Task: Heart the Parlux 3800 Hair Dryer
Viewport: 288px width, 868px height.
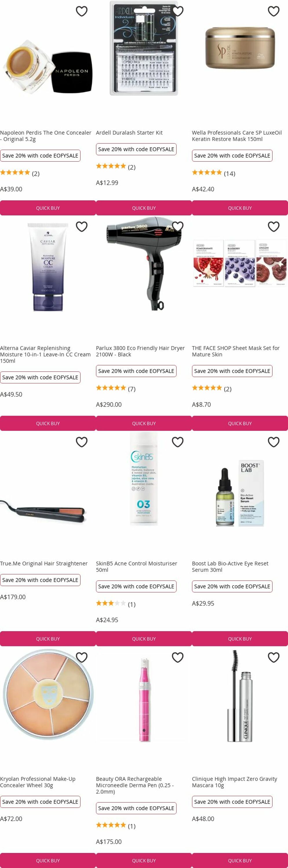Action: 178,227
